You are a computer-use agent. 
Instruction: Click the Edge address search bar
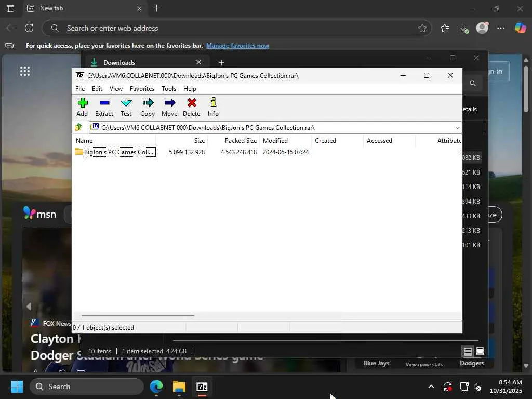click(x=236, y=28)
